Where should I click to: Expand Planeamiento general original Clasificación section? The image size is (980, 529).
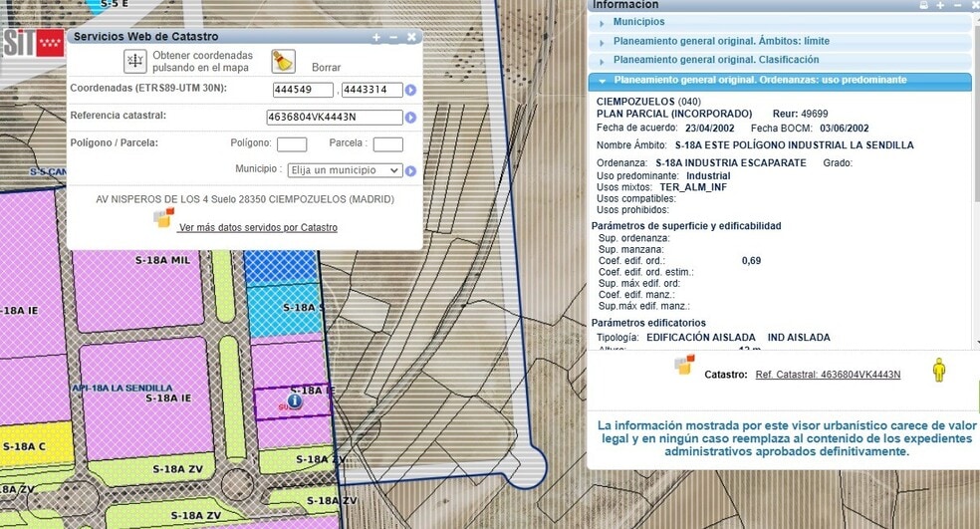[x=780, y=60]
